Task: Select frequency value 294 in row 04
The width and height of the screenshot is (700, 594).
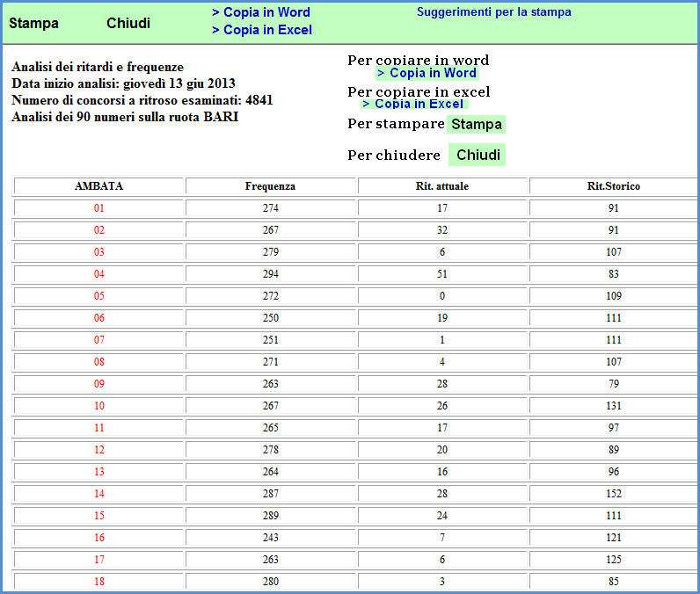Action: 271,274
